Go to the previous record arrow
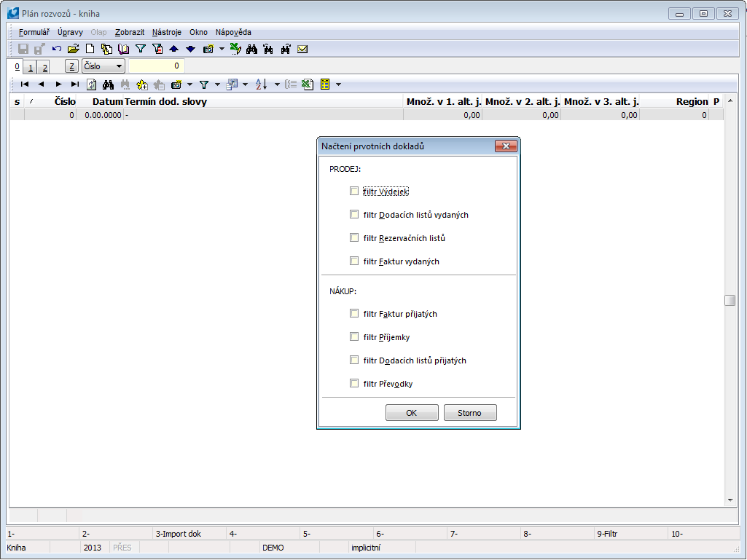The height and width of the screenshot is (560, 747). pyautogui.click(x=41, y=84)
